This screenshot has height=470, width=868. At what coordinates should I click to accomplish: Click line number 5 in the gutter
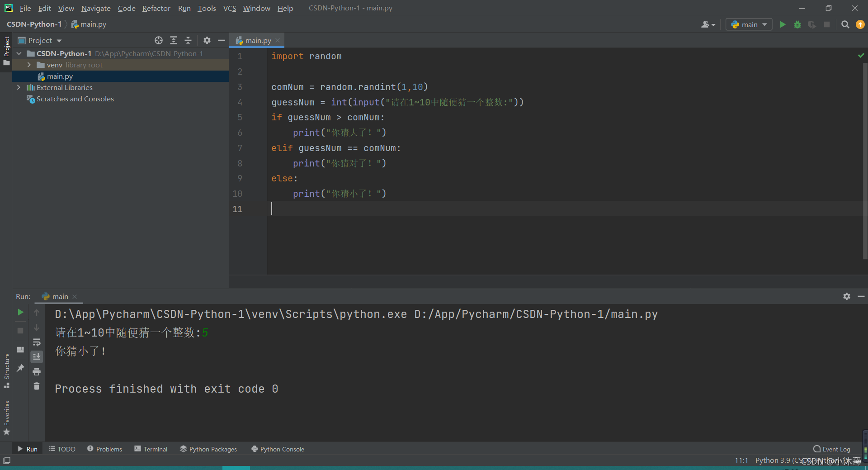pos(240,117)
